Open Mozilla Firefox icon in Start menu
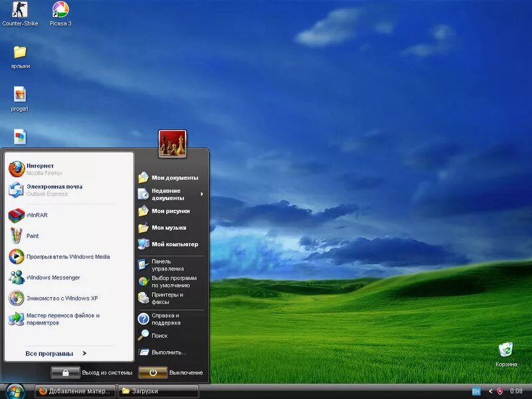532x399 pixels. point(16,169)
